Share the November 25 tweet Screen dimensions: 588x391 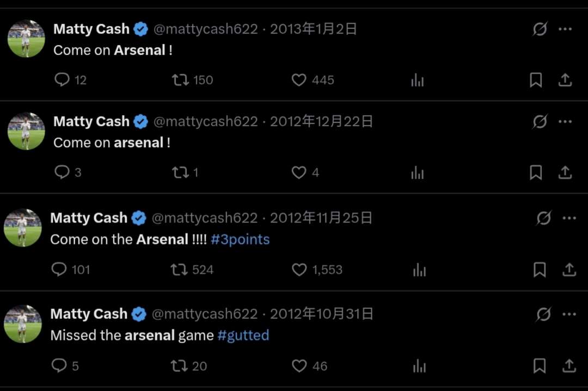pyautogui.click(x=569, y=270)
